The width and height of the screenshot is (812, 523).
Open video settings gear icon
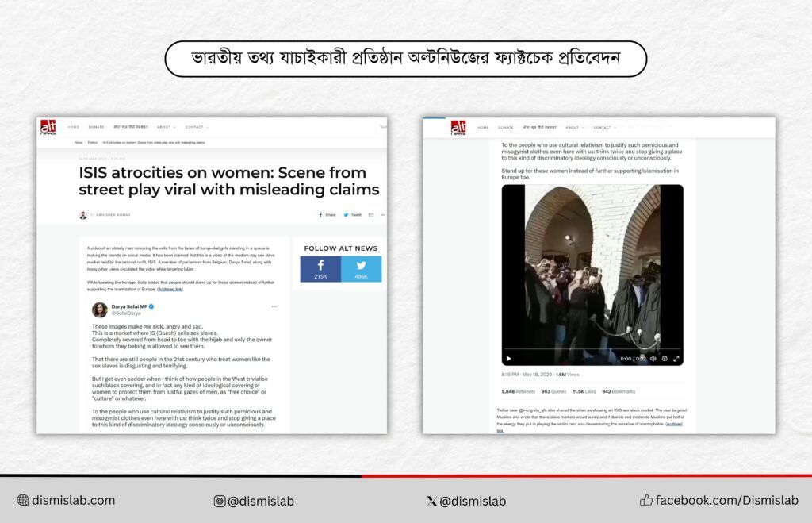(665, 359)
